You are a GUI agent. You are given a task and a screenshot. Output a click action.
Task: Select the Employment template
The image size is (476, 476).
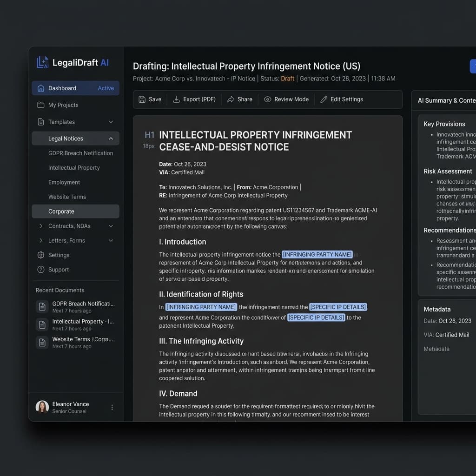pyautogui.click(x=64, y=182)
